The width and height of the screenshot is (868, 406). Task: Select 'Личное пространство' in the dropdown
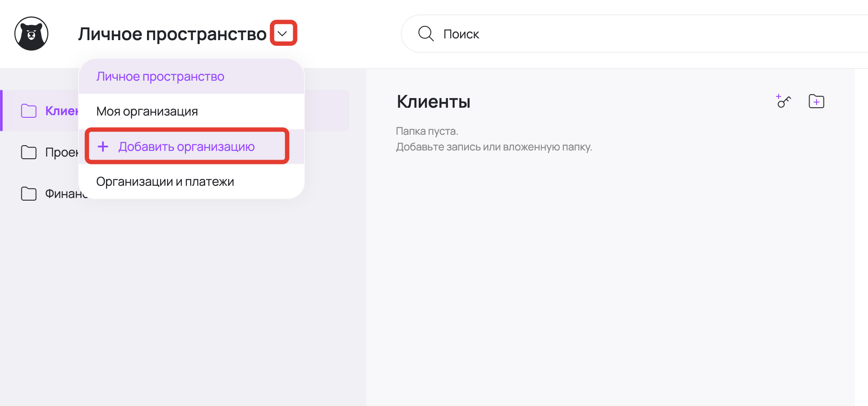(x=191, y=76)
